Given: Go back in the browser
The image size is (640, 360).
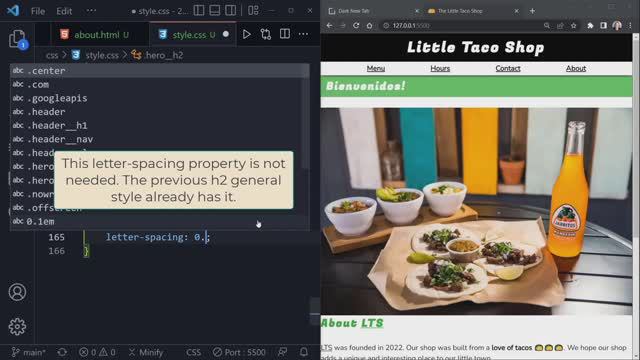Looking at the screenshot, I should pyautogui.click(x=329, y=25).
